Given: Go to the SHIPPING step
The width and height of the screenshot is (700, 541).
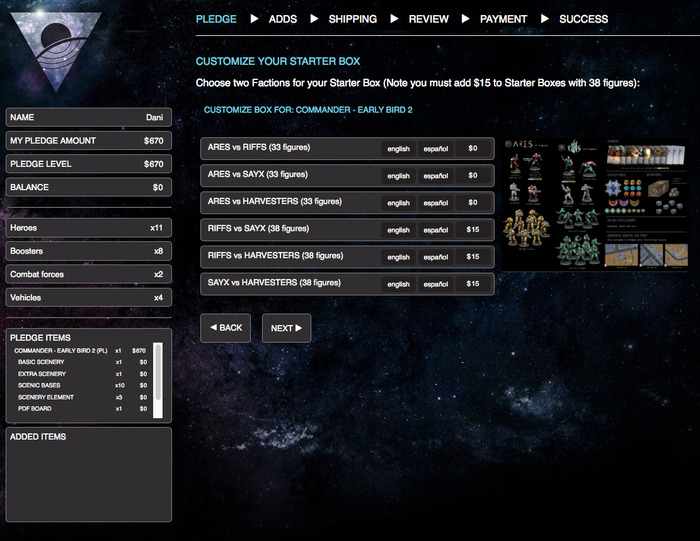Looking at the screenshot, I should point(353,19).
